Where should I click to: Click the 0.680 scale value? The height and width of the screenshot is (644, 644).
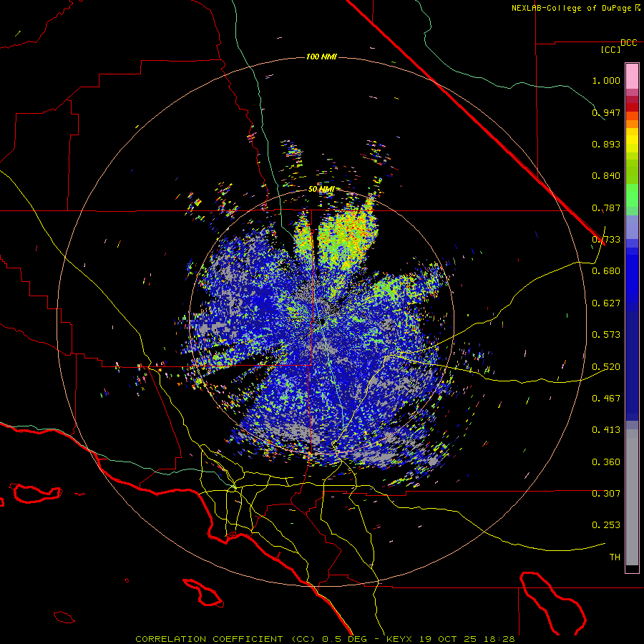(606, 271)
